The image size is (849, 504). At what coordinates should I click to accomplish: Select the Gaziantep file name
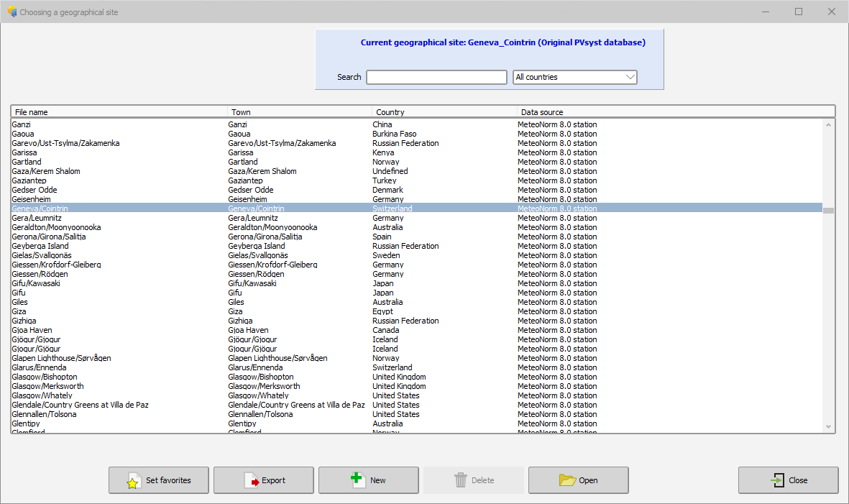pos(29,180)
